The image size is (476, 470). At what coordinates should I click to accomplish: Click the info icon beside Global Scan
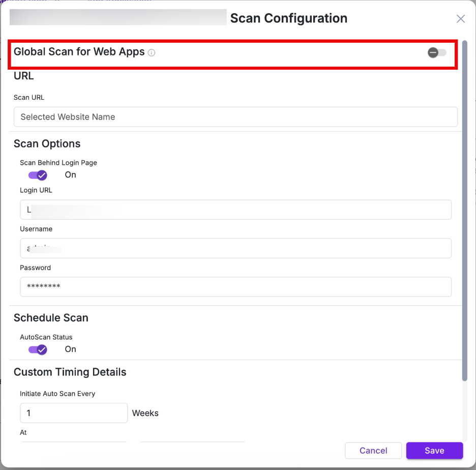coord(152,52)
